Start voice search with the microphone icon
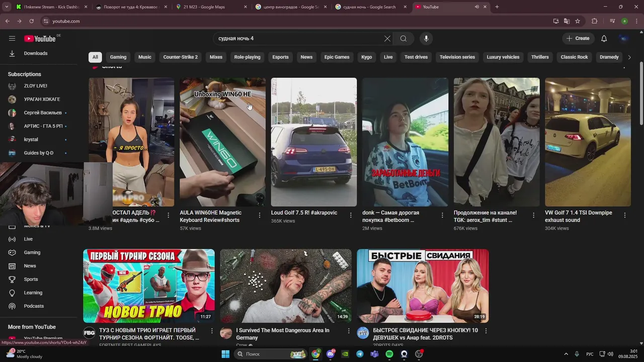644x362 pixels. tap(426, 39)
